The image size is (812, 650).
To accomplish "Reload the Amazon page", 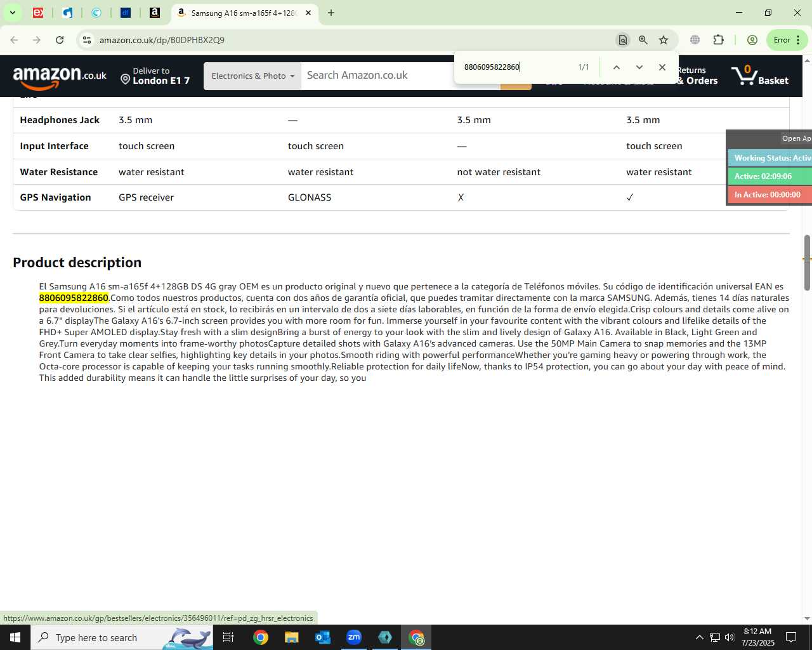I will (60, 40).
